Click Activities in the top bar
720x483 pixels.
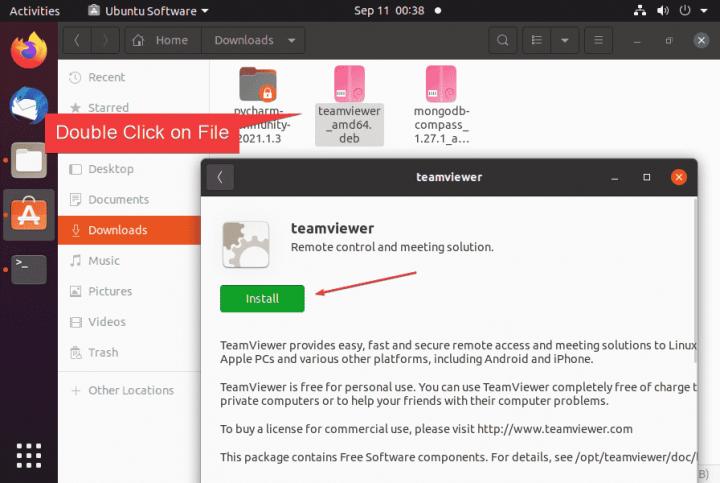(34, 11)
